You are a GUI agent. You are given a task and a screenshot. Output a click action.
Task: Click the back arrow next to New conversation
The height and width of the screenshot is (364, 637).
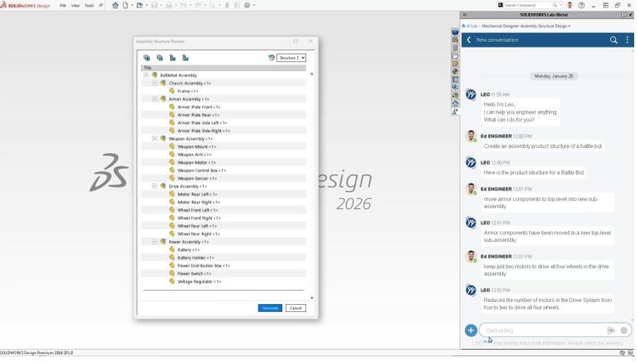[x=469, y=40]
